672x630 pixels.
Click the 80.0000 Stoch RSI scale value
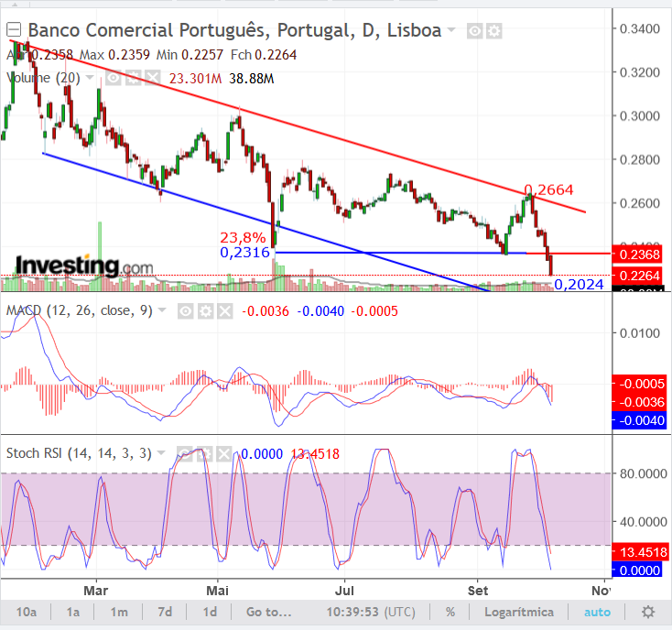[643, 473]
